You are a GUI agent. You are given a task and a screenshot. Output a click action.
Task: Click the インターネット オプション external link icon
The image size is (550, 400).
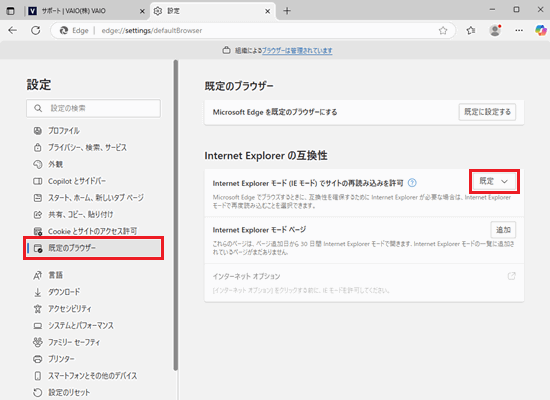512,276
